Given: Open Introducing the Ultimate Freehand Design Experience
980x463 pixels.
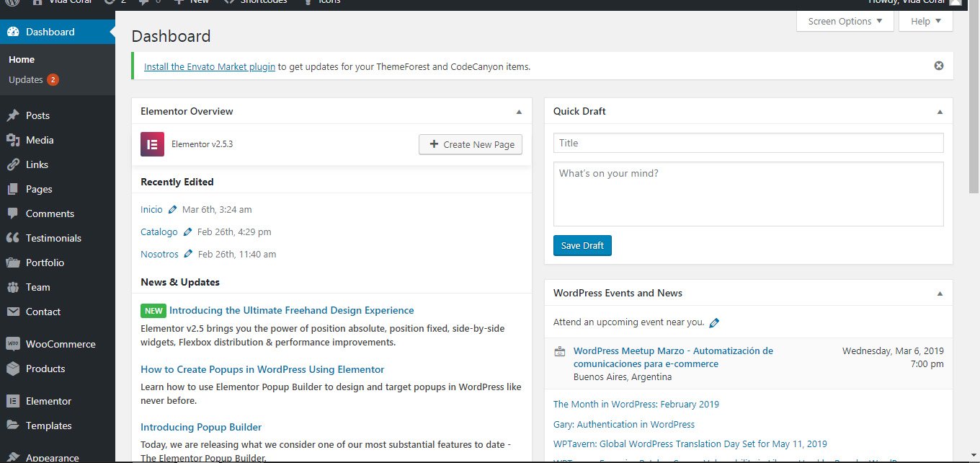Looking at the screenshot, I should tap(292, 311).
